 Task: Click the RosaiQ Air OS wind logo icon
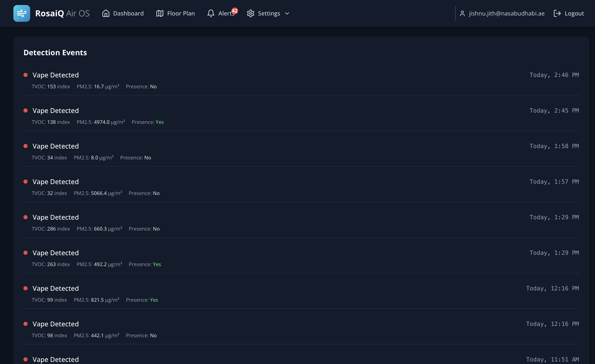click(x=22, y=13)
